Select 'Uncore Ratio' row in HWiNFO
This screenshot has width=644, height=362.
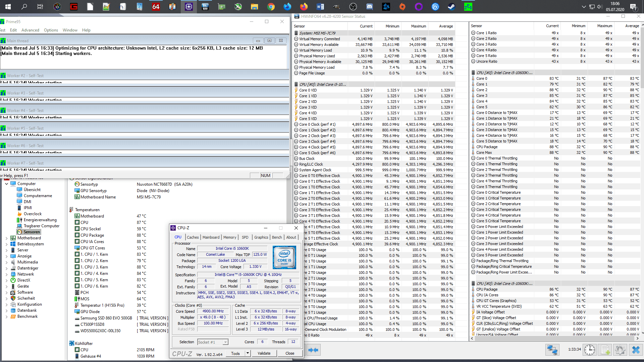coord(555,61)
